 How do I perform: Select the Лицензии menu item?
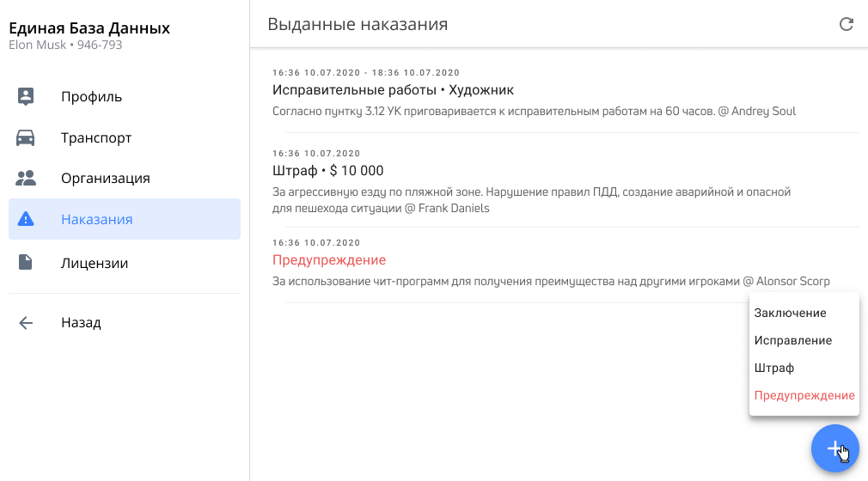click(x=95, y=263)
